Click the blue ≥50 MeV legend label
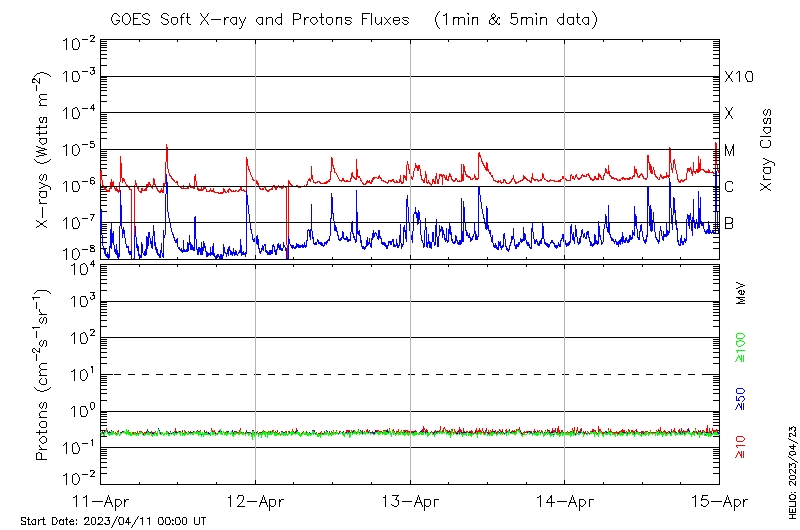 (741, 398)
